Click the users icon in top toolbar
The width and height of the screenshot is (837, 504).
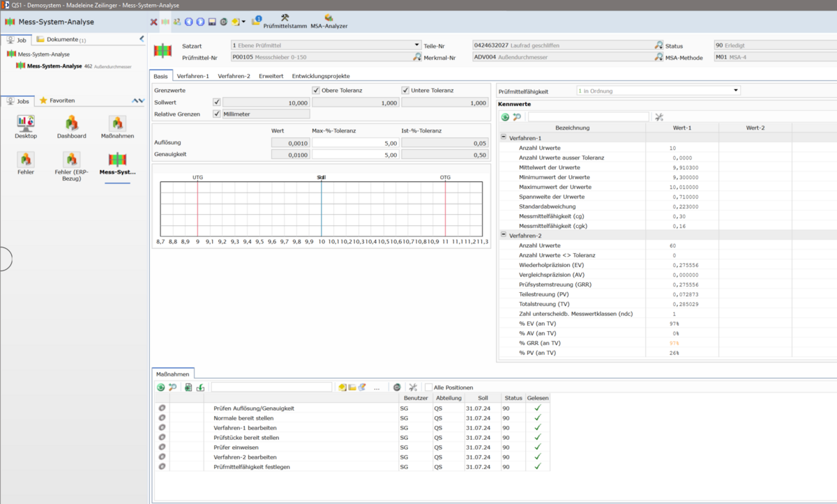177,22
